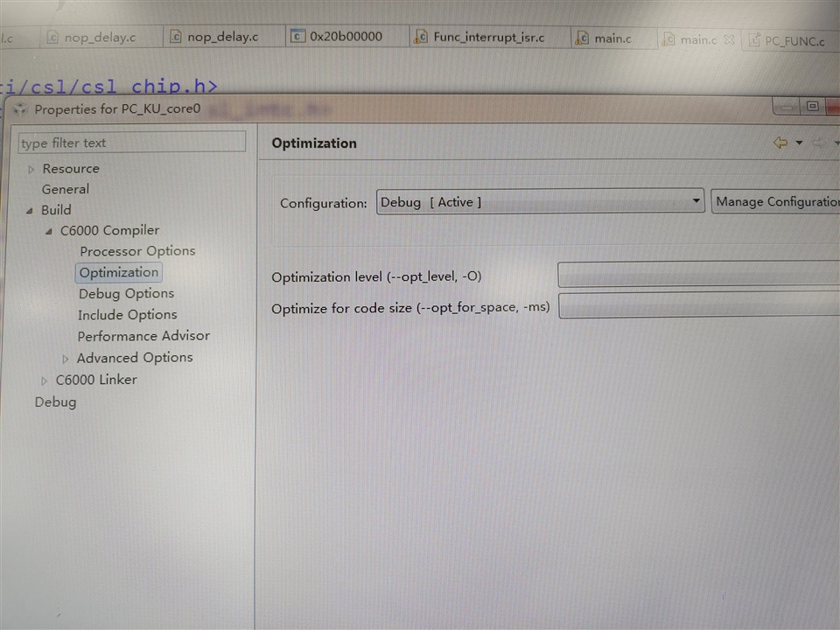Expand Advanced Options node arrow

pyautogui.click(x=65, y=359)
